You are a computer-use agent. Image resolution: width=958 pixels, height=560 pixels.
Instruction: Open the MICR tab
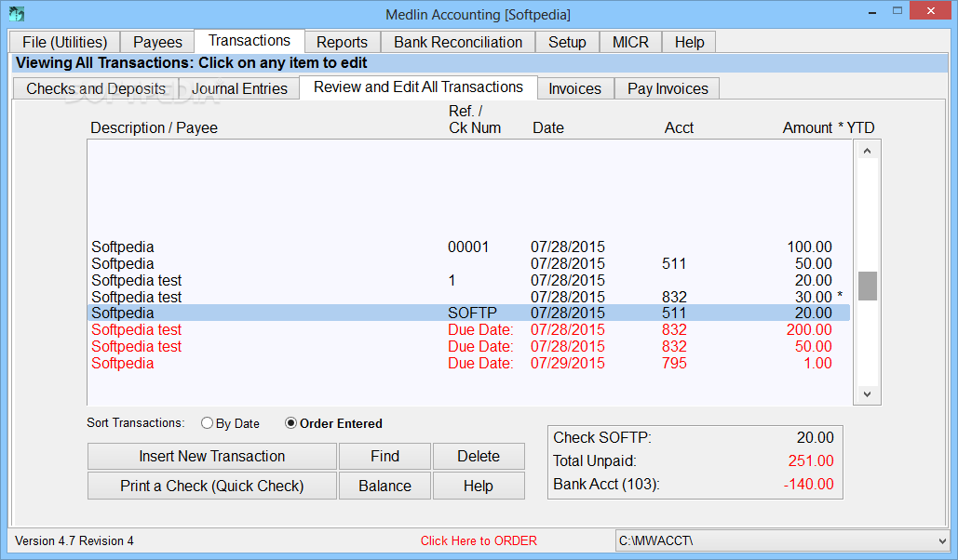[630, 42]
